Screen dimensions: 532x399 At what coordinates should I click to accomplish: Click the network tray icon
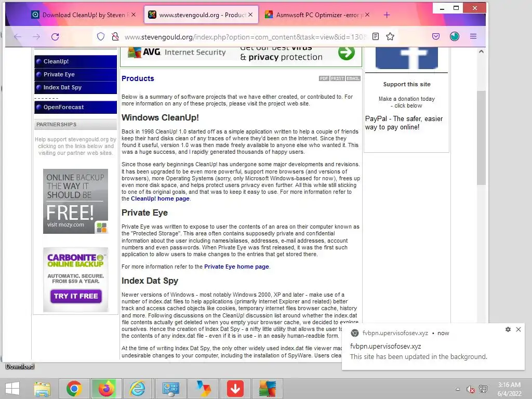point(483,389)
